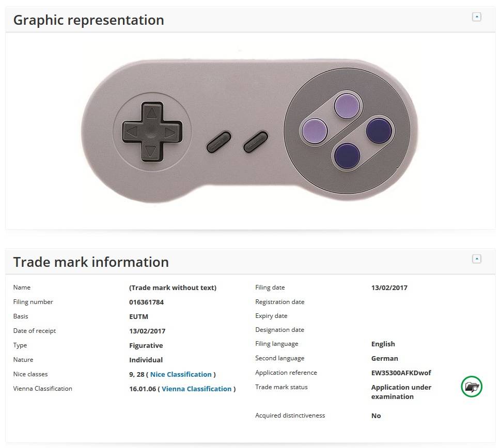The image size is (501, 448).
Task: Click the Figurative type value
Action: (x=146, y=345)
